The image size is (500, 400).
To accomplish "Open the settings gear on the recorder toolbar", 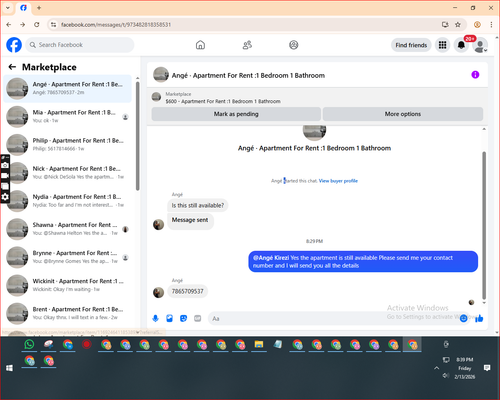I will coord(5,197).
